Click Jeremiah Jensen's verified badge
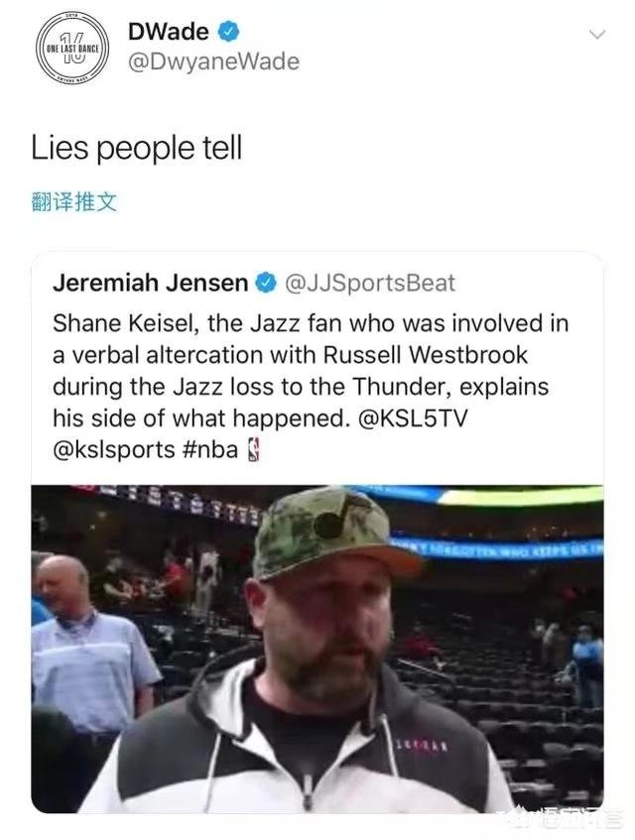635x840 pixels. pyautogui.click(x=266, y=283)
